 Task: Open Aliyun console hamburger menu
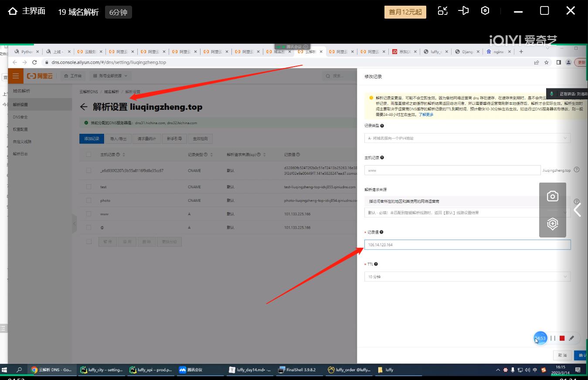16,76
